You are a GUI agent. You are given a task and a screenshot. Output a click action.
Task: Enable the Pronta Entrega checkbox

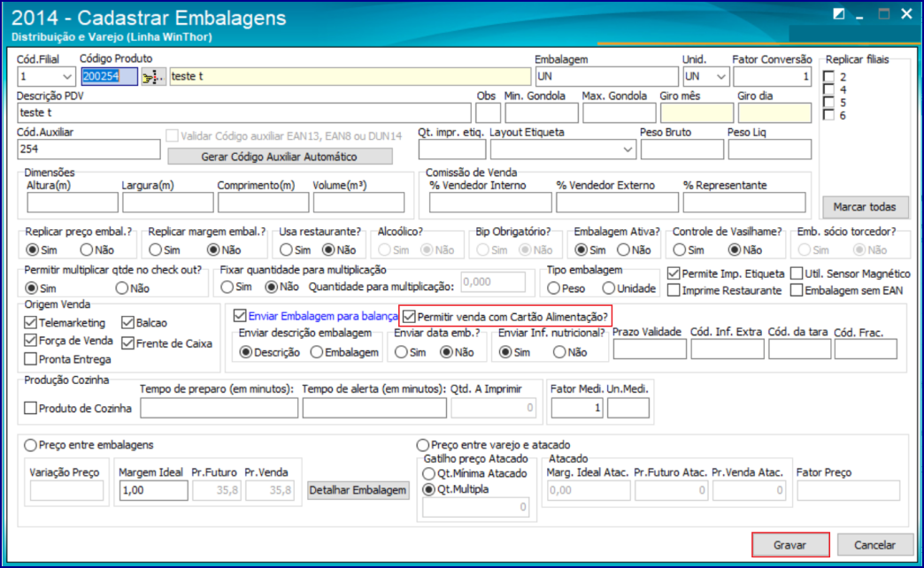[31, 359]
